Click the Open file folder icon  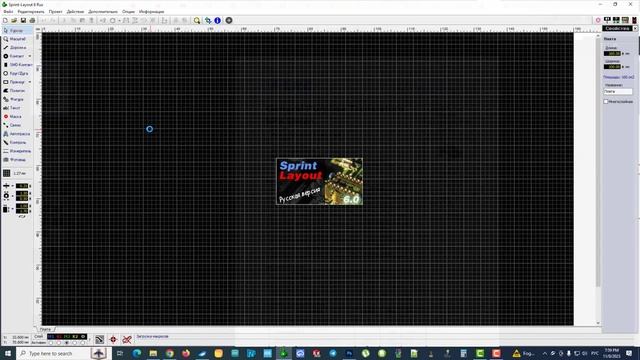click(x=14, y=20)
